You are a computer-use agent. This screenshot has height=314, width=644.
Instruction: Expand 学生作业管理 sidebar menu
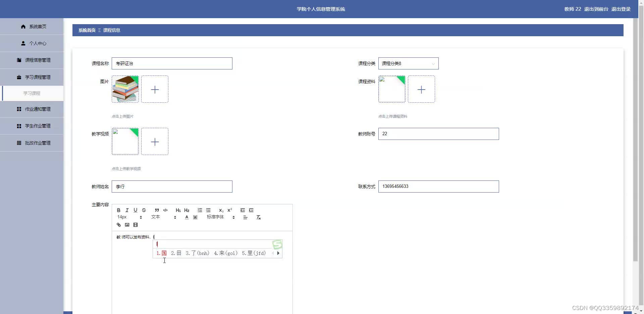[x=32, y=126]
